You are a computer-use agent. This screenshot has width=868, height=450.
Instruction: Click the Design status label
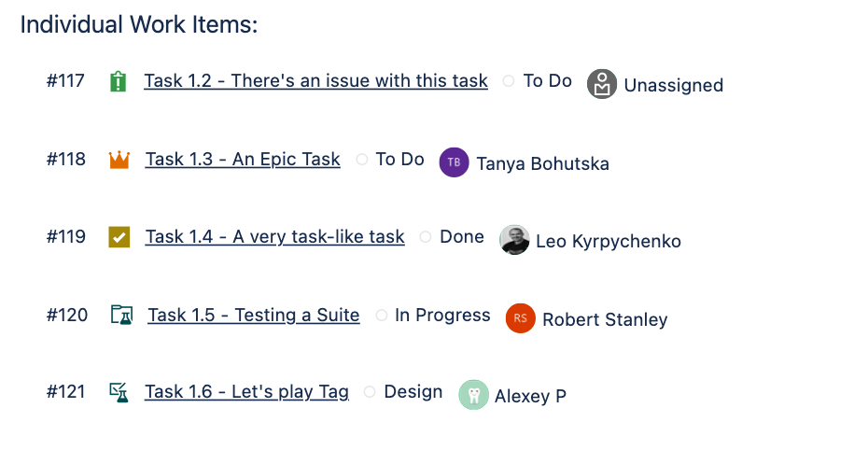click(x=413, y=392)
